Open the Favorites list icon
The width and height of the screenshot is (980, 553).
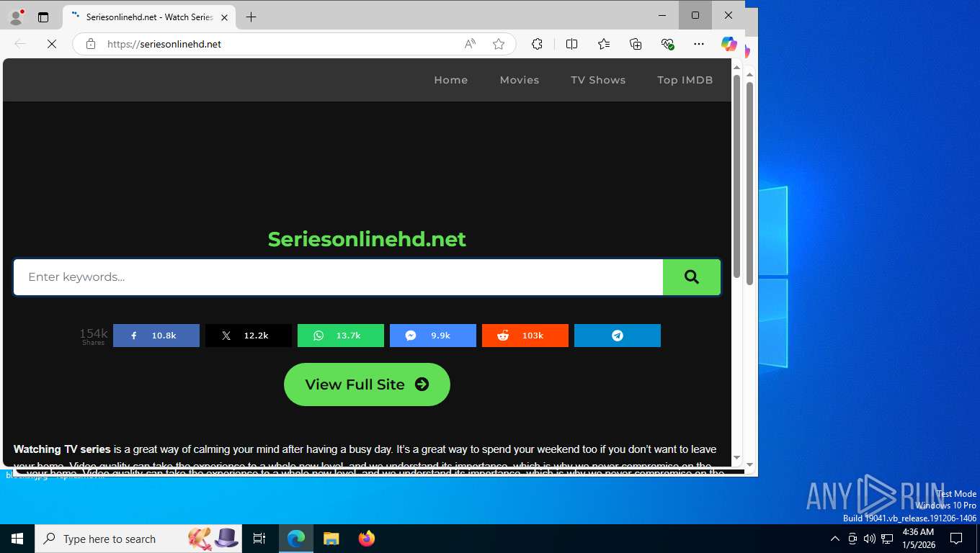pyautogui.click(x=604, y=44)
